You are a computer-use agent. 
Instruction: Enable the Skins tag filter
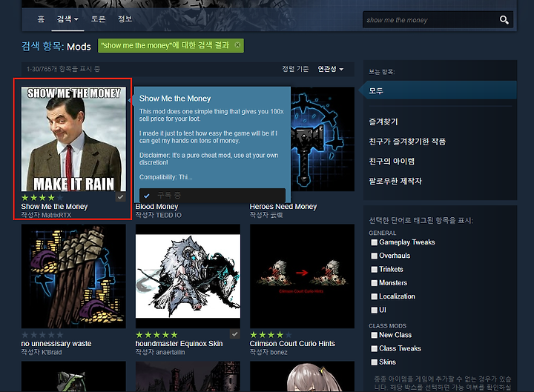pyautogui.click(x=375, y=362)
